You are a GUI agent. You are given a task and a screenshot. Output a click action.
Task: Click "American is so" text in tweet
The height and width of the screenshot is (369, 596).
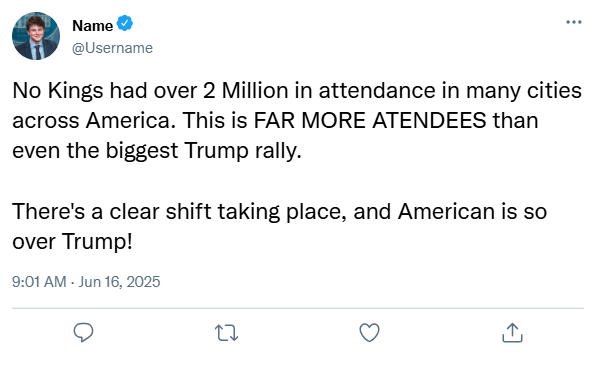472,211
